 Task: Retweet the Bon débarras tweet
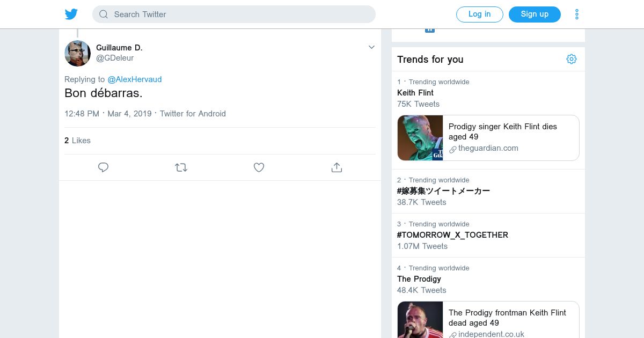pos(181,167)
